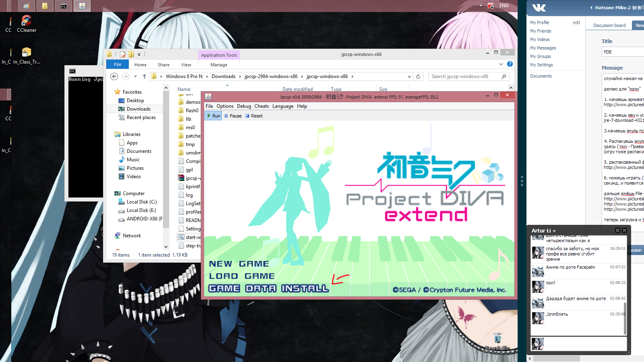Image resolution: width=644 pixels, height=362 pixels.
Task: Open the address bar history dropdown
Action: [x=409, y=76]
